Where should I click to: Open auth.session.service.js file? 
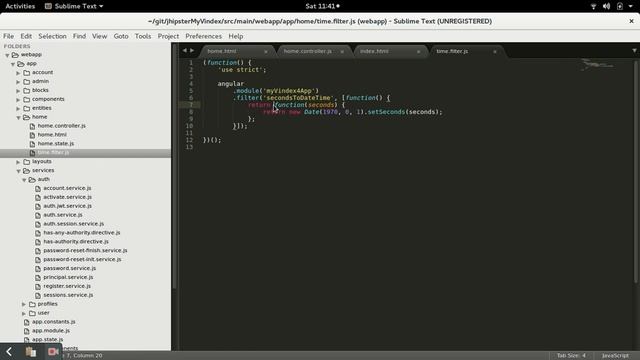click(x=74, y=224)
